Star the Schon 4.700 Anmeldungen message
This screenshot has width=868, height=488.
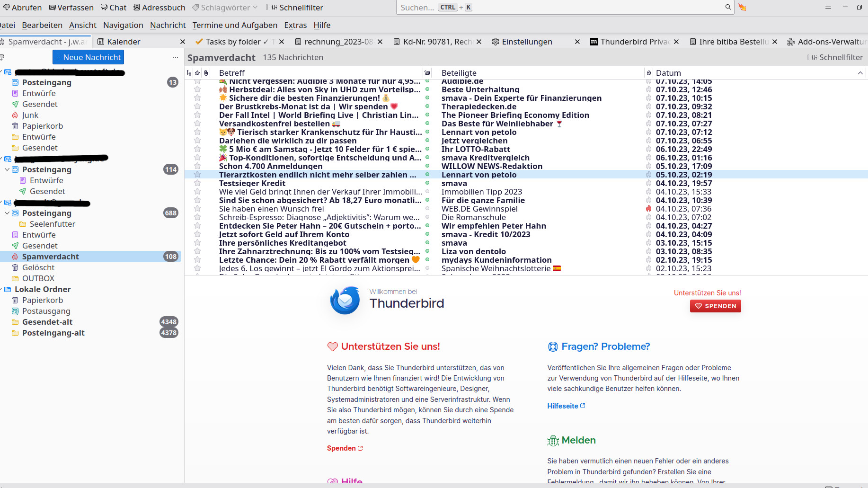click(x=197, y=166)
